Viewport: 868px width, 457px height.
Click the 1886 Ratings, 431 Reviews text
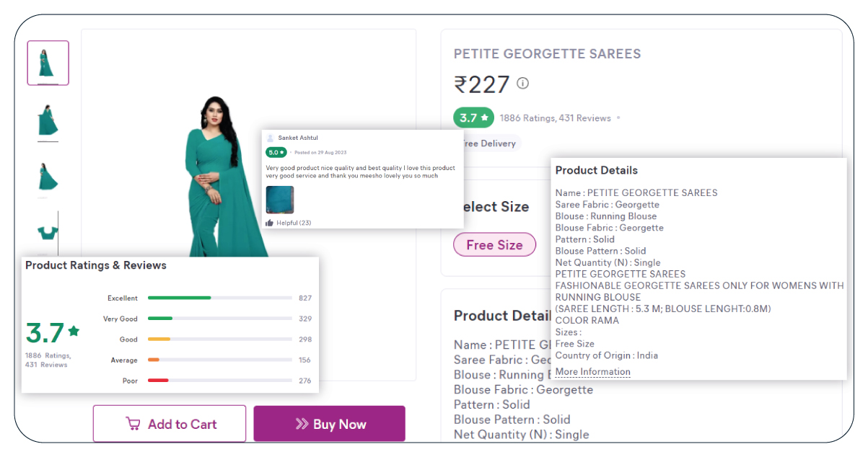click(556, 118)
